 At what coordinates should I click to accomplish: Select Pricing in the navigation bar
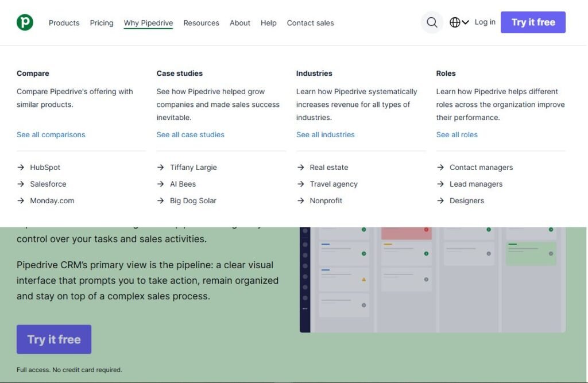point(101,22)
